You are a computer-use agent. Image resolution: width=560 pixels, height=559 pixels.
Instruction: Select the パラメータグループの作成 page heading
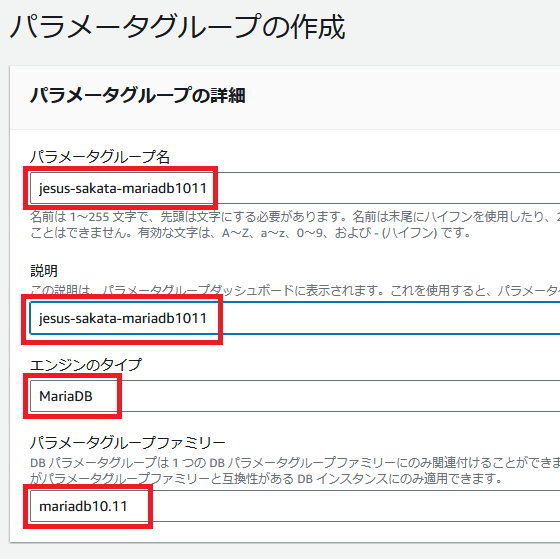pos(178,27)
